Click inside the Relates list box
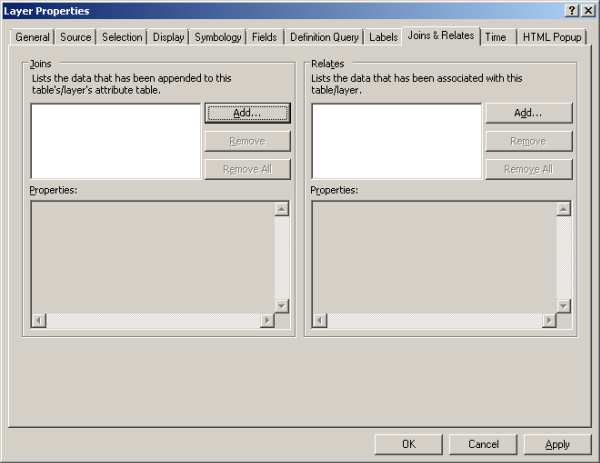600x463 pixels. coord(397,141)
